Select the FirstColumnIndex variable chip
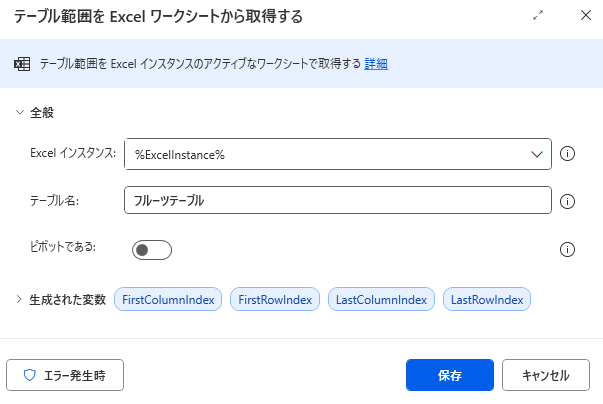This screenshot has height=404, width=603. click(168, 299)
